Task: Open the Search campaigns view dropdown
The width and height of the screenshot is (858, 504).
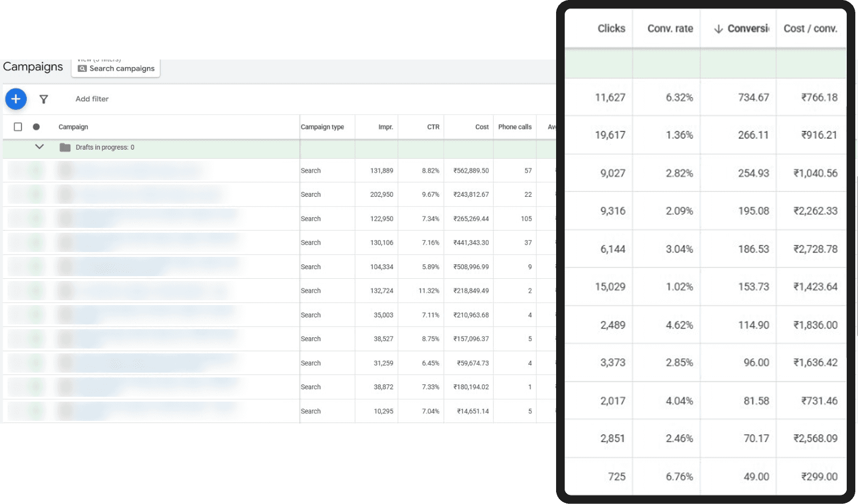Action: 116,68
